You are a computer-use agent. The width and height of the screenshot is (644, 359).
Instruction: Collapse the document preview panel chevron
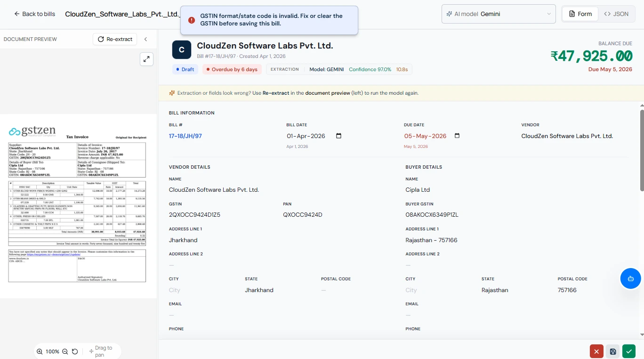click(146, 39)
